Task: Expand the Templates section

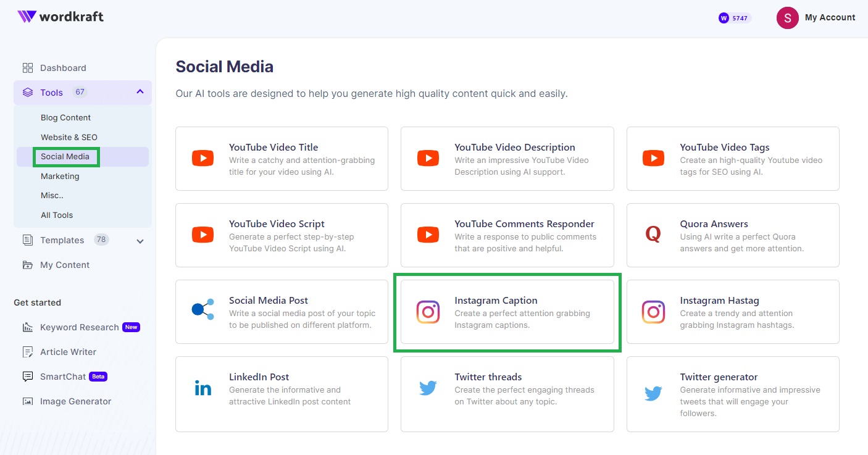Action: click(x=140, y=241)
